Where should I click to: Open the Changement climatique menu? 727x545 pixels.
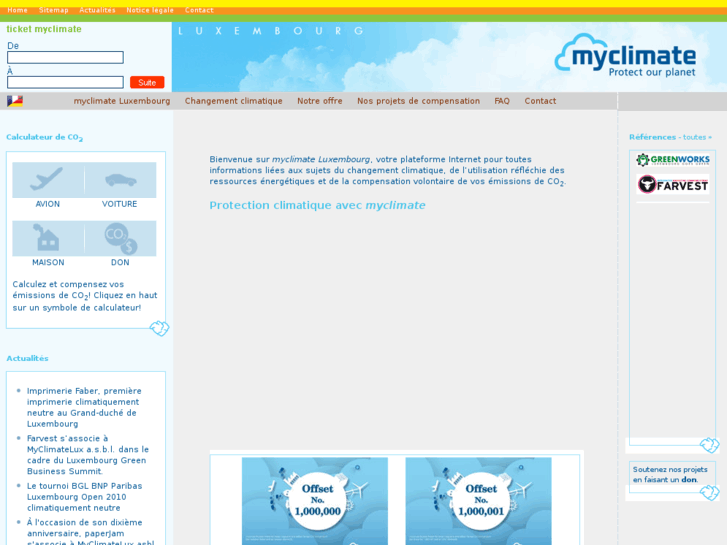234,101
